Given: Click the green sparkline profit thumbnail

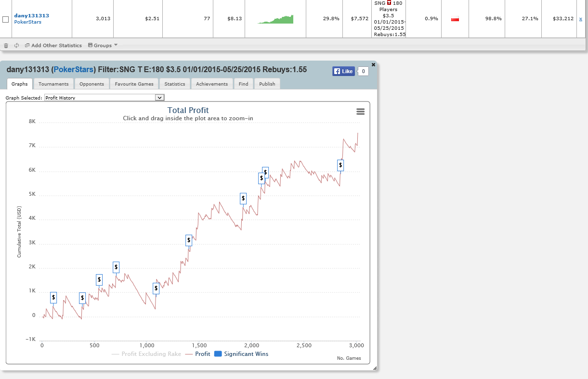Looking at the screenshot, I should click(275, 19).
